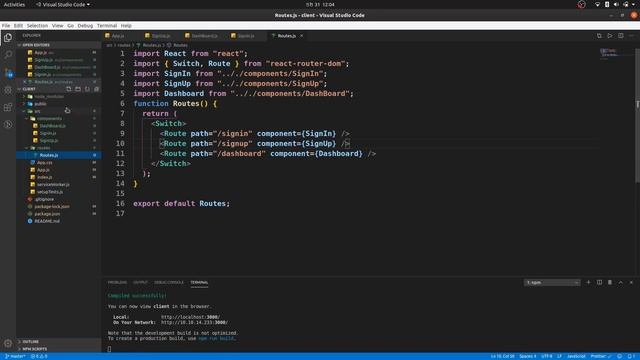Open notifications bell in status bar
The image size is (640, 360).
click(630, 356)
